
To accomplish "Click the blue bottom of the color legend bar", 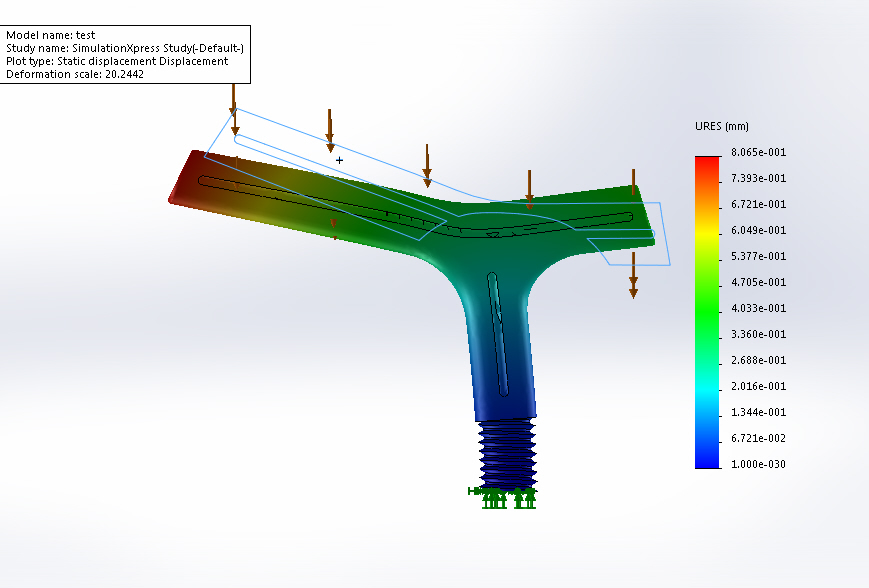I will click(707, 458).
